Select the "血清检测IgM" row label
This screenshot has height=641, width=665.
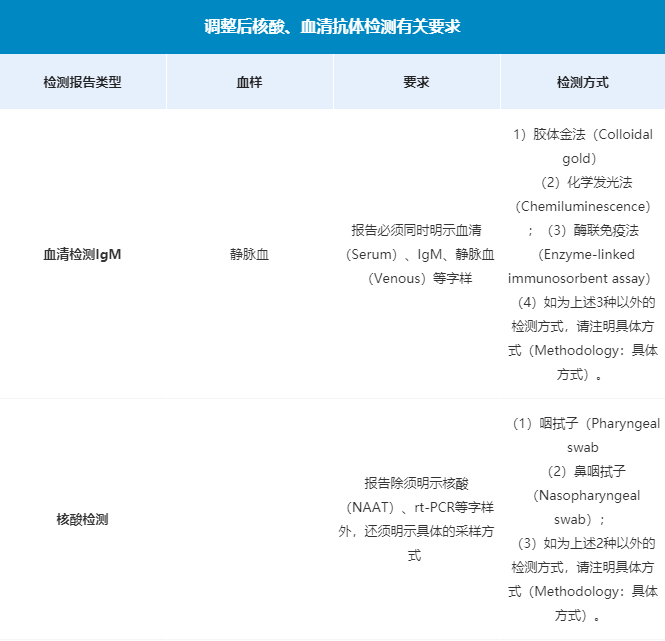[x=83, y=254]
